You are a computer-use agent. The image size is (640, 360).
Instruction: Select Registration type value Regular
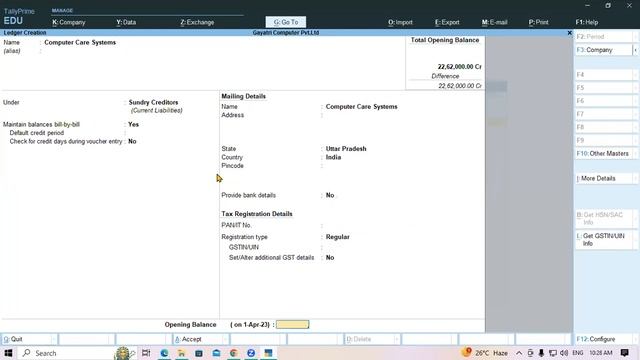tap(338, 237)
